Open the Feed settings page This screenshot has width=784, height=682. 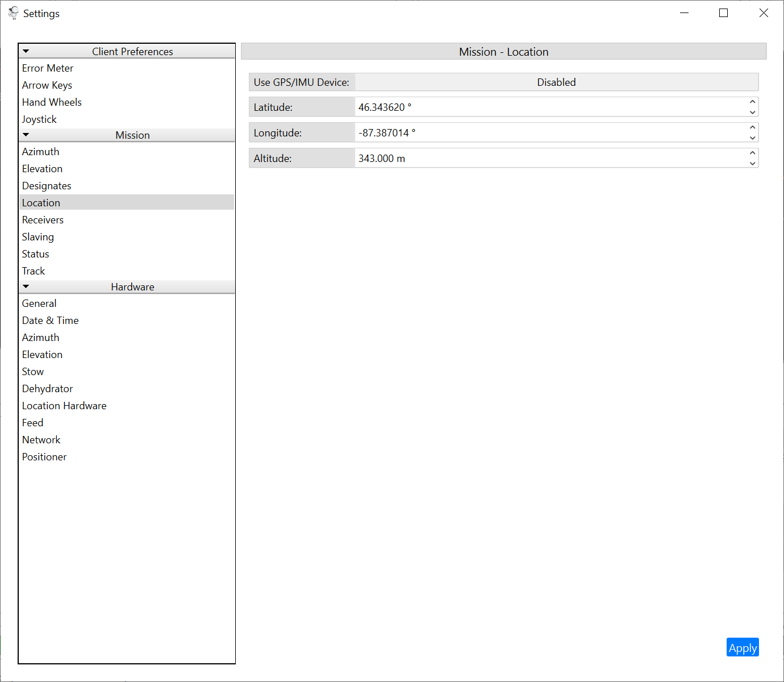[127, 423]
